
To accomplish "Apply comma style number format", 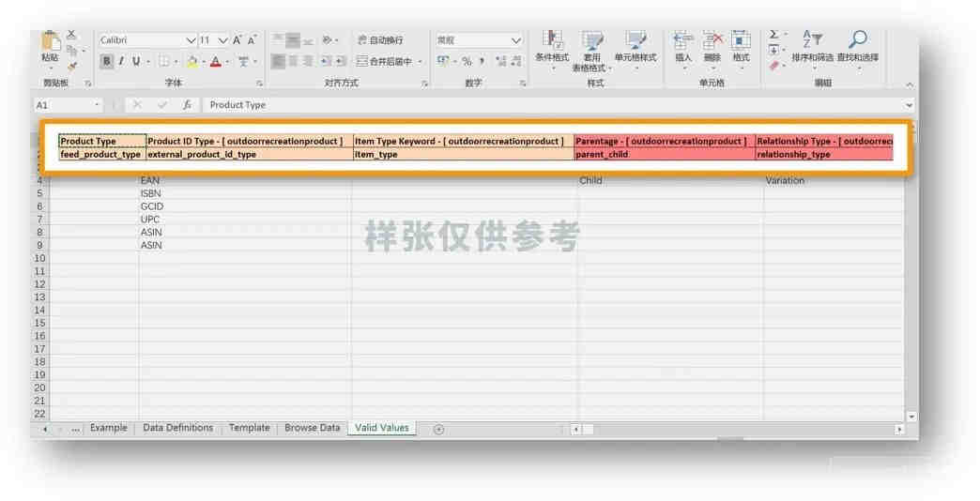I will [x=482, y=61].
